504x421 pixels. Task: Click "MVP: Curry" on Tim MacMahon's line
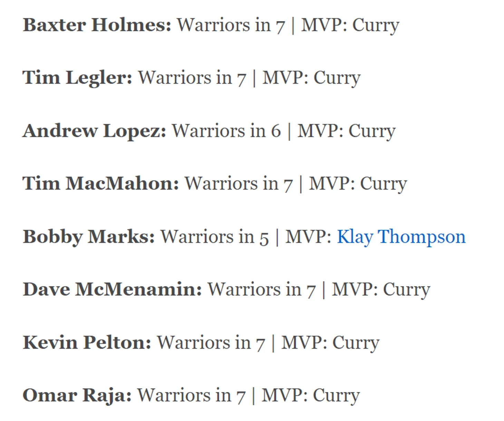click(x=358, y=183)
